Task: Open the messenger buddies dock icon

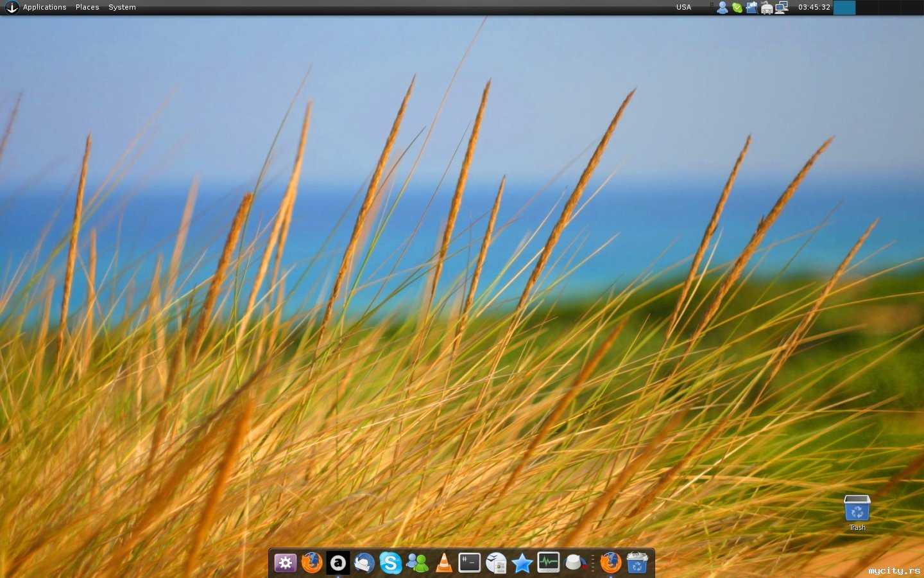Action: coord(417,563)
